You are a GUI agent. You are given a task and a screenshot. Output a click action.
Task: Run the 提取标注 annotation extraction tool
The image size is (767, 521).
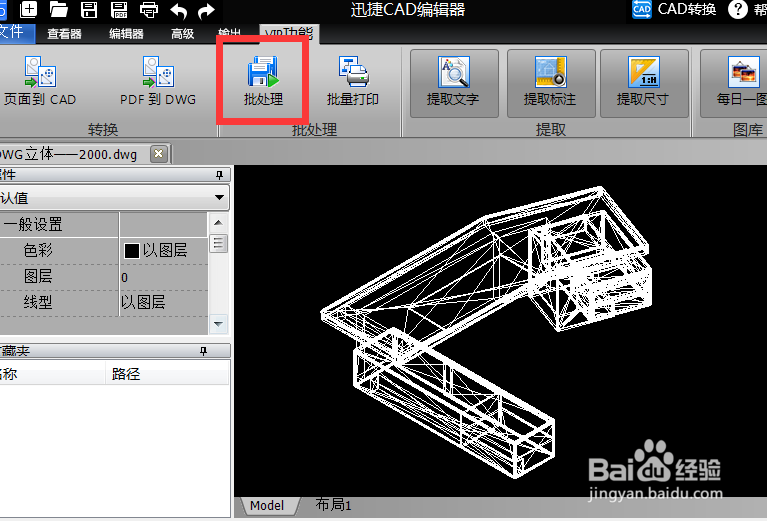[551, 83]
